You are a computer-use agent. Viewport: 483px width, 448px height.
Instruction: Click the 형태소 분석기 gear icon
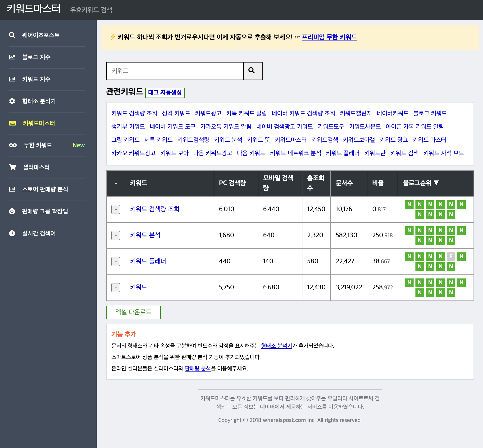12,101
